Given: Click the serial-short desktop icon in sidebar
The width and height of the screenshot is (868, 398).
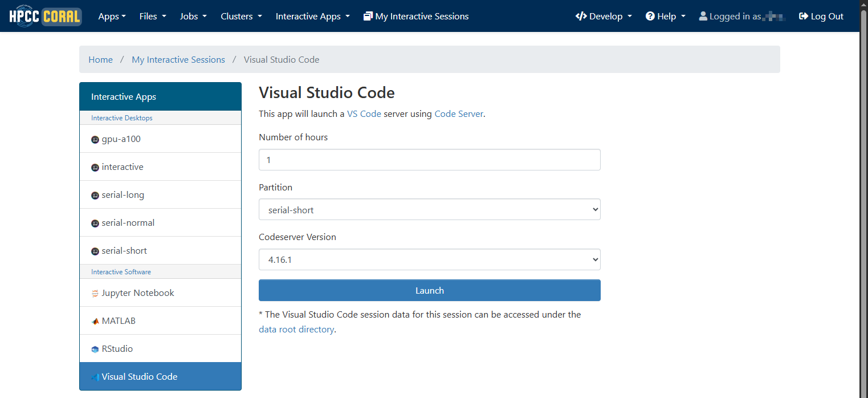Looking at the screenshot, I should coord(95,251).
